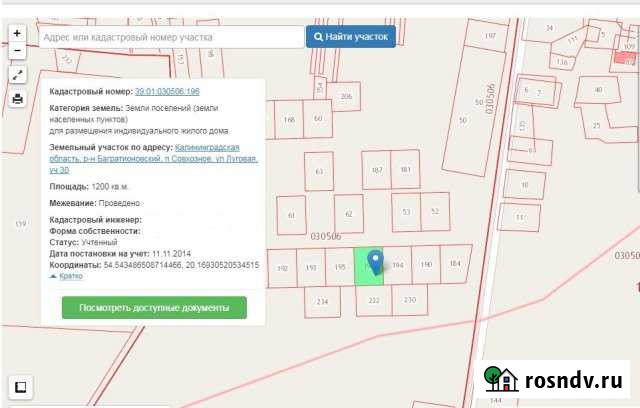Collapse details with the Кратко toggle
640x408 pixels.
coord(67,275)
